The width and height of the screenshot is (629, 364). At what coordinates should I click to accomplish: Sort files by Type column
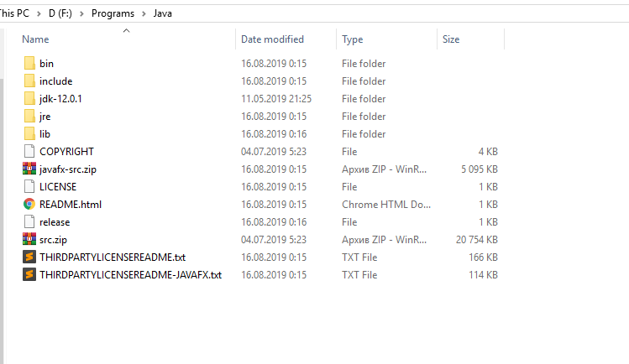point(352,39)
